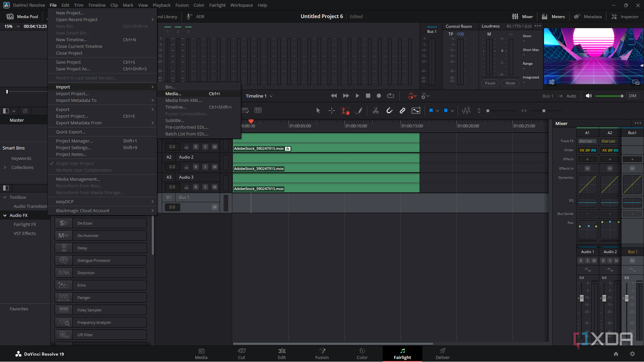Collapse the Audio FX section
This screenshot has width=644, height=362.
point(5,215)
